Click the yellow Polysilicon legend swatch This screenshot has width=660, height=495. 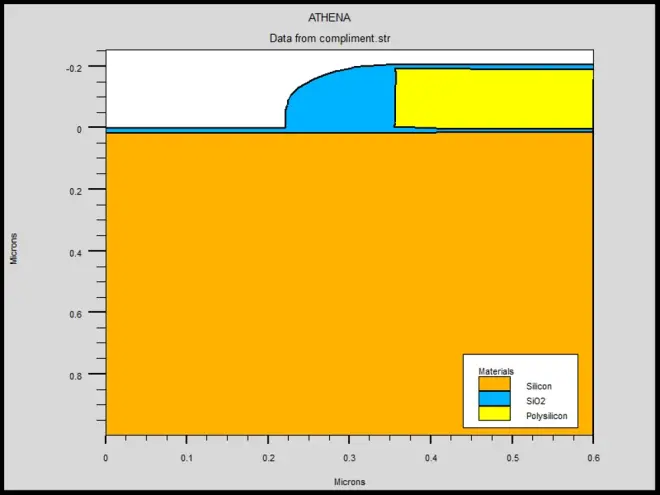click(x=494, y=413)
